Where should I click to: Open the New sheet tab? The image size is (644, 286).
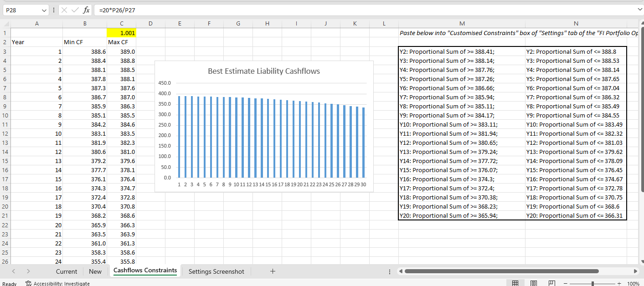click(95, 271)
